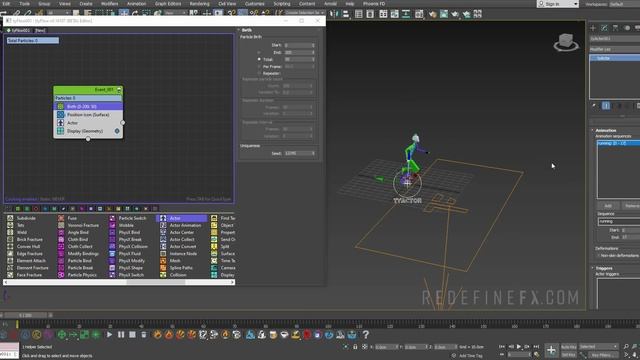Viewport: 640px width, 360px height.
Task: Open the Rendering menu
Action: pyautogui.click(x=200, y=4)
